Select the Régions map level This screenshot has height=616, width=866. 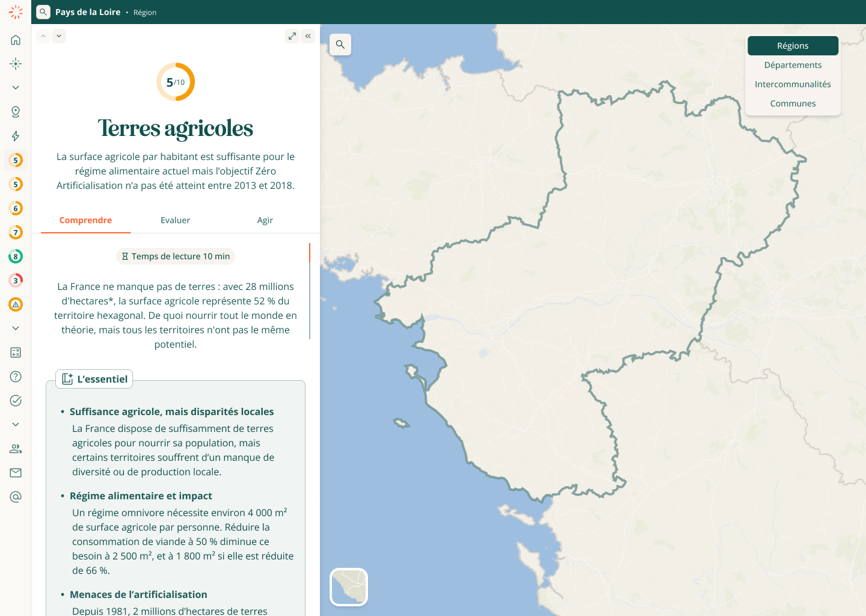click(x=793, y=46)
